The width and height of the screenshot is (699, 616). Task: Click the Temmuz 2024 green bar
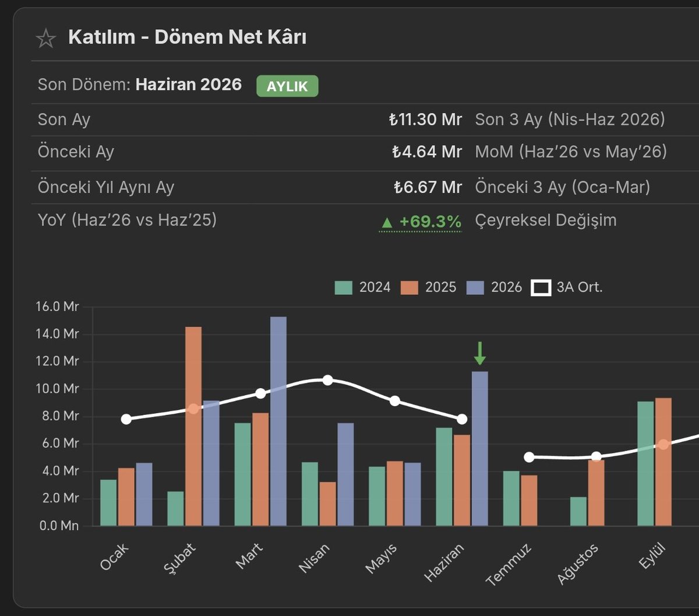coord(511,499)
